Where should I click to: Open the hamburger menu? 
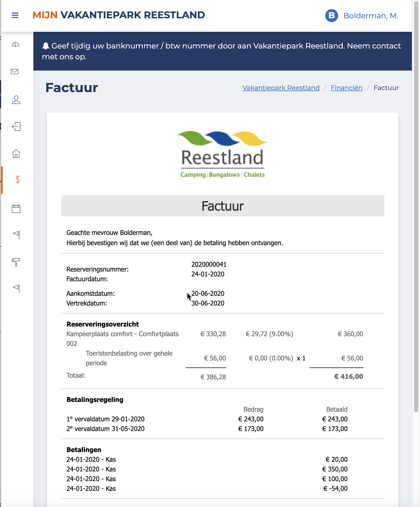tap(15, 15)
